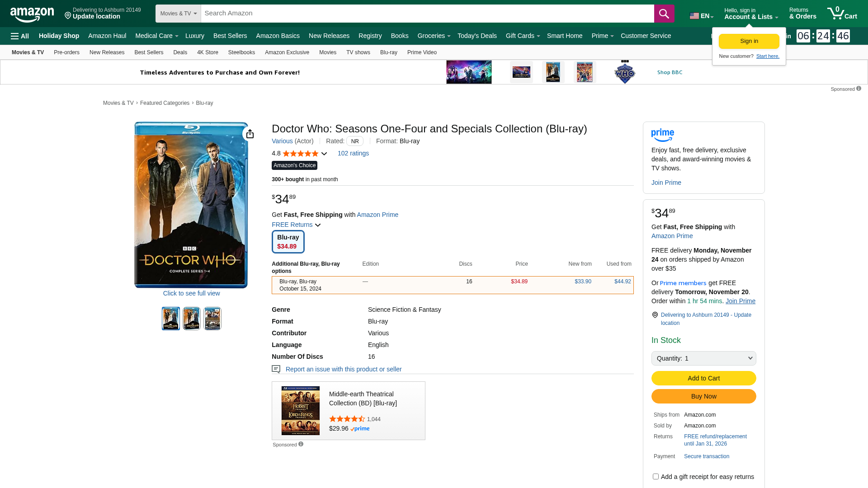Go to the 4K Store tab
This screenshot has width=868, height=488.
(208, 52)
